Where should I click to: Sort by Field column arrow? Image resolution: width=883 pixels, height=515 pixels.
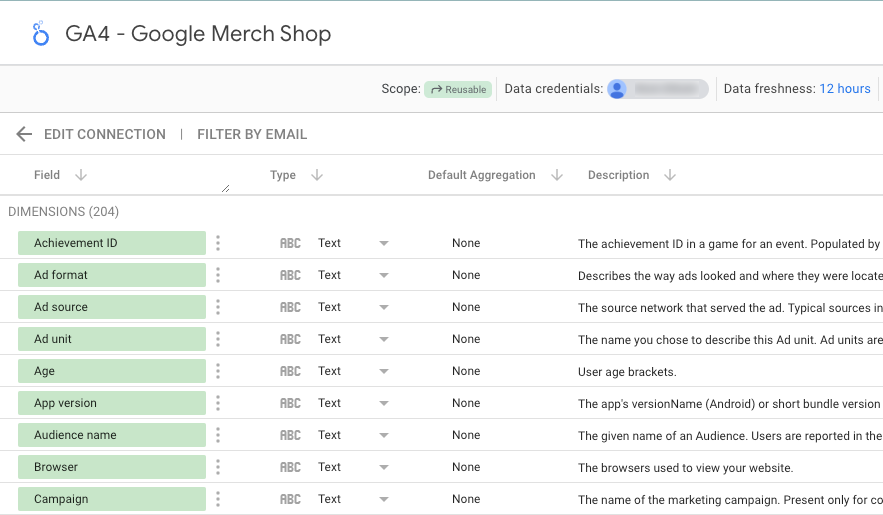tap(81, 175)
